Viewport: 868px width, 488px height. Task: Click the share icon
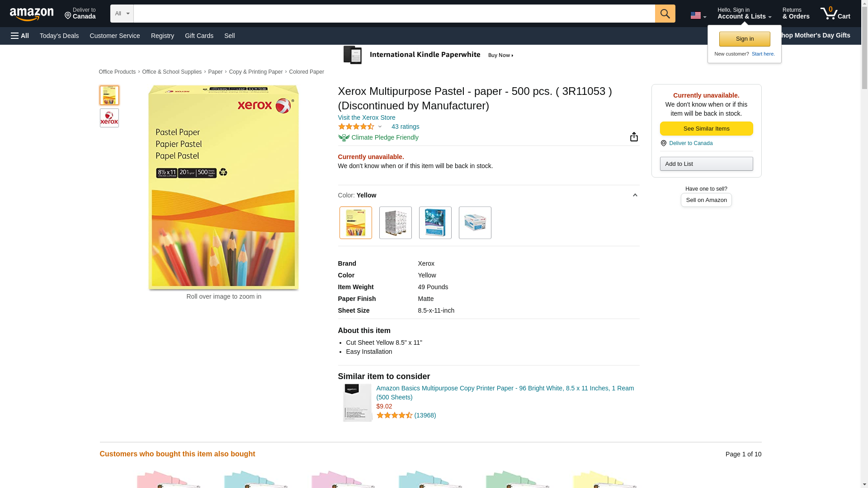tap(634, 137)
